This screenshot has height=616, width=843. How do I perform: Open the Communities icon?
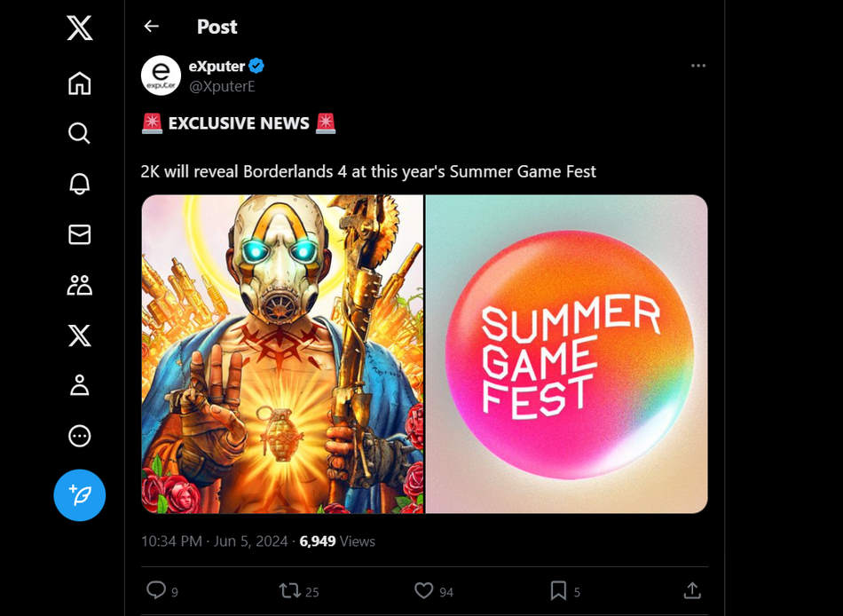79,285
